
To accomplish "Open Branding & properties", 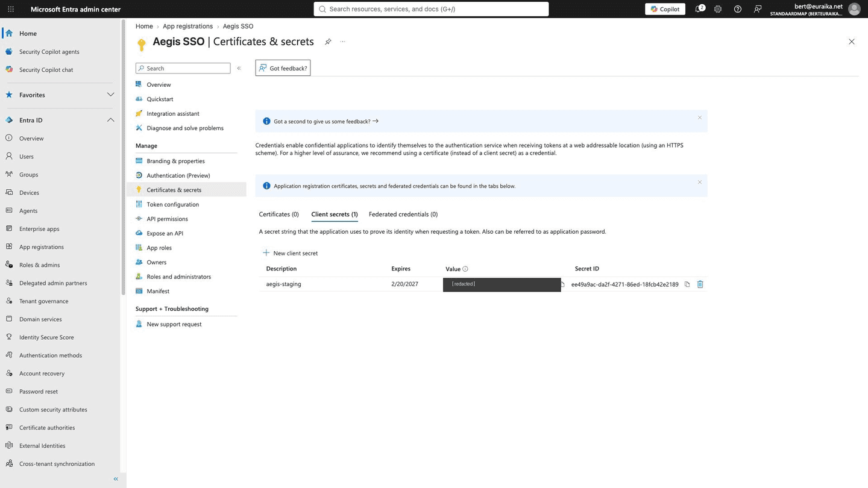I will (x=175, y=161).
